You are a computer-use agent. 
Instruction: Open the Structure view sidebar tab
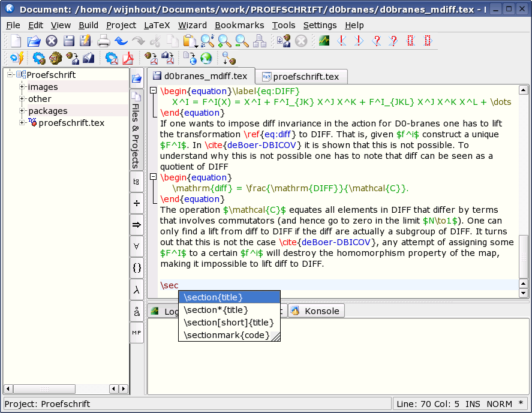coord(136,182)
